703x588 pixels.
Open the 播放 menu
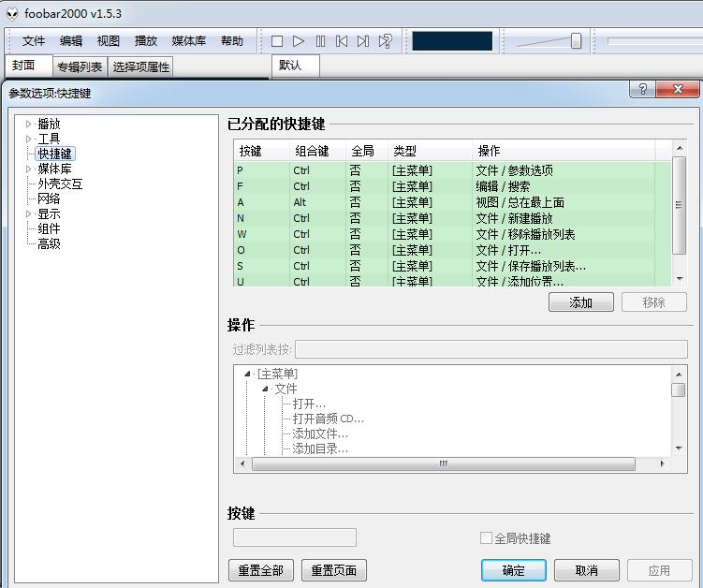pyautogui.click(x=146, y=41)
